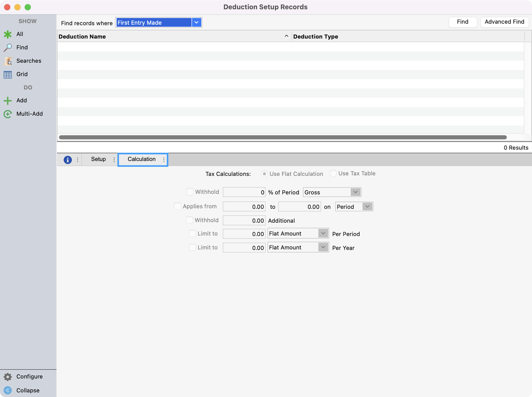Switch to the Setup tab
Viewport: 532px width, 397px height.
click(98, 159)
